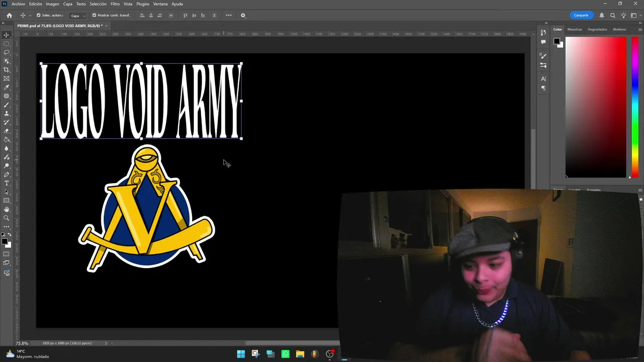Select the Spot Healing Brush tool

(x=7, y=96)
